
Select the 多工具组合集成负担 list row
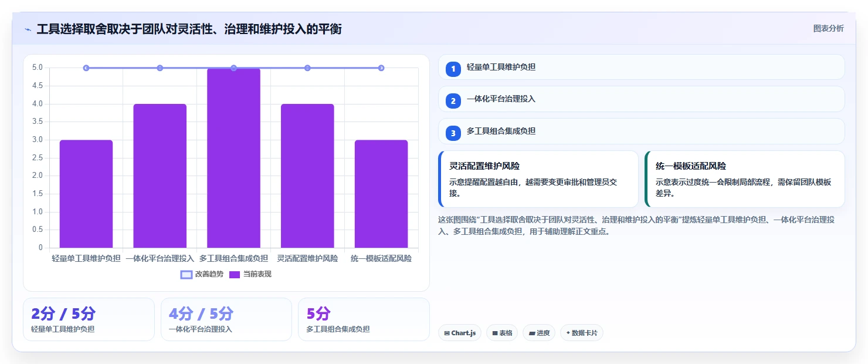(642, 132)
